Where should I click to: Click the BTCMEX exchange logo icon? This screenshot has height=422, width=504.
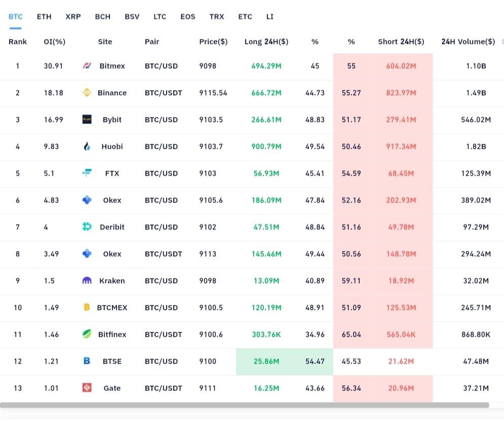pyautogui.click(x=87, y=308)
